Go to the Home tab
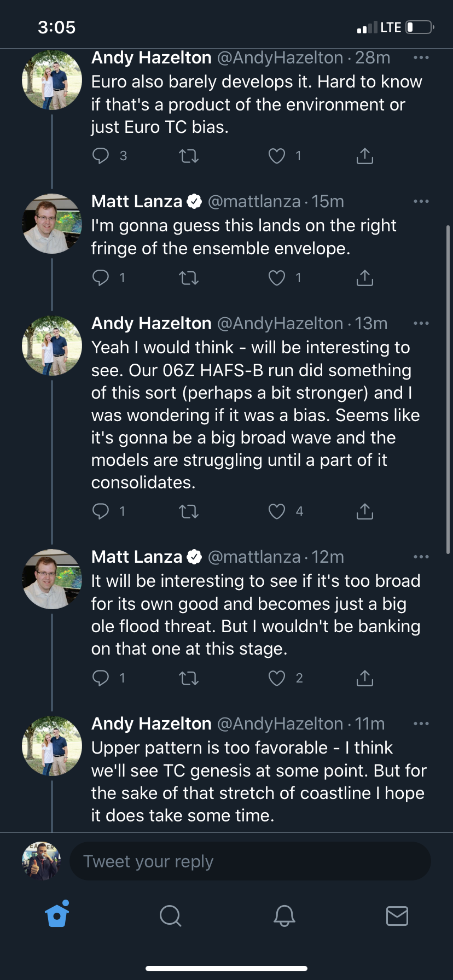Image resolution: width=453 pixels, height=980 pixels. coord(57,914)
